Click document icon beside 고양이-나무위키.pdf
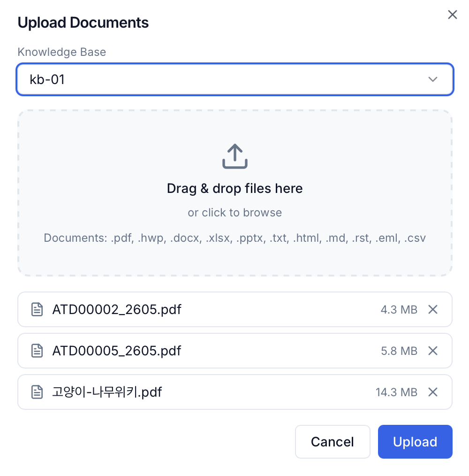The image size is (469, 476). pos(37,392)
